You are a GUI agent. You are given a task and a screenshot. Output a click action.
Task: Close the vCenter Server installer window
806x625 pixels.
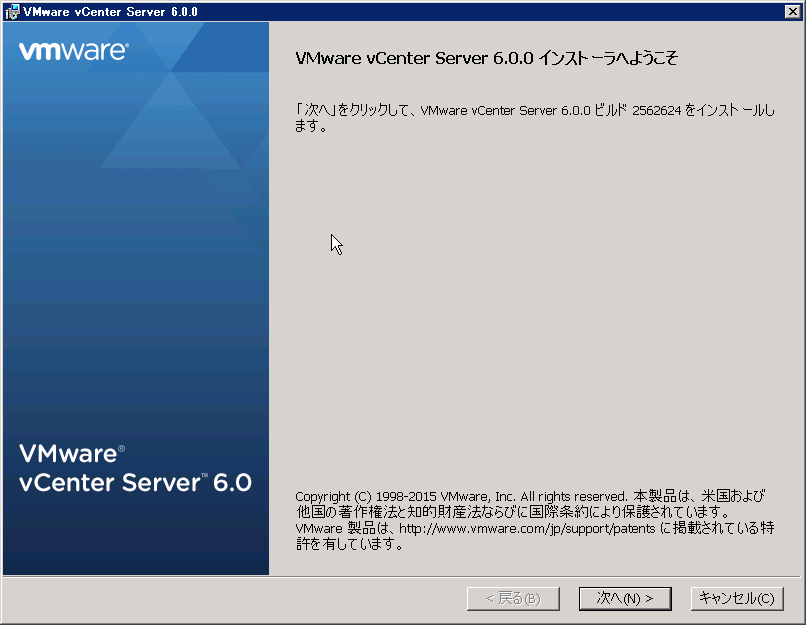pos(792,11)
